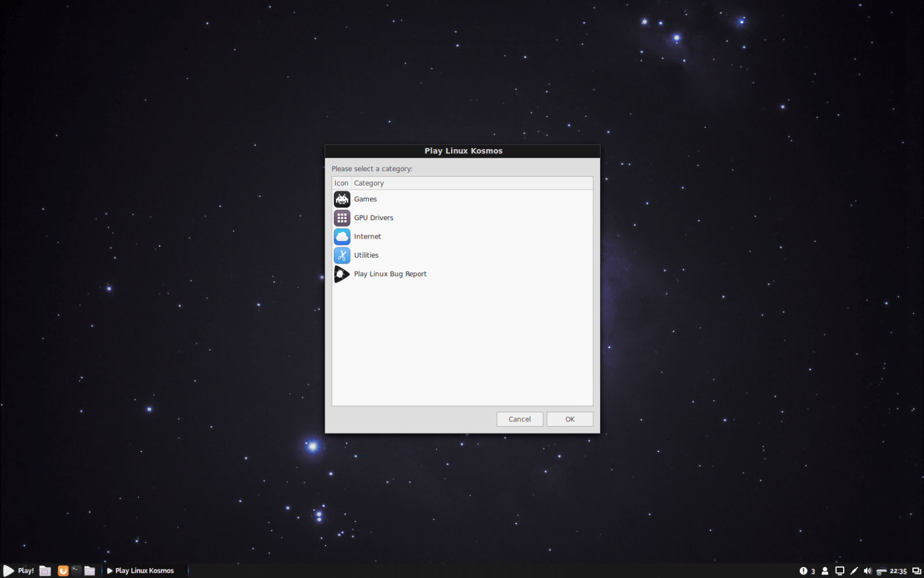
Task: Confirm the selection with OK
Action: (x=570, y=419)
